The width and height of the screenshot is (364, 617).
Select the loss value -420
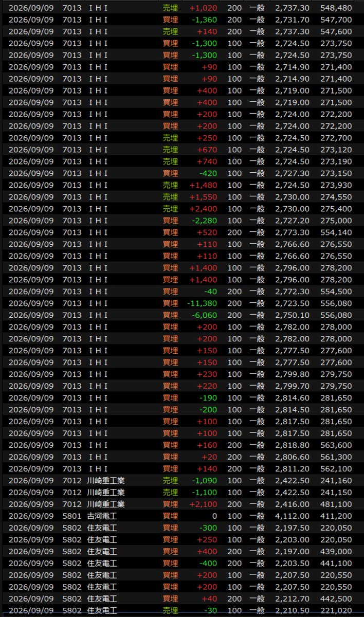click(208, 173)
